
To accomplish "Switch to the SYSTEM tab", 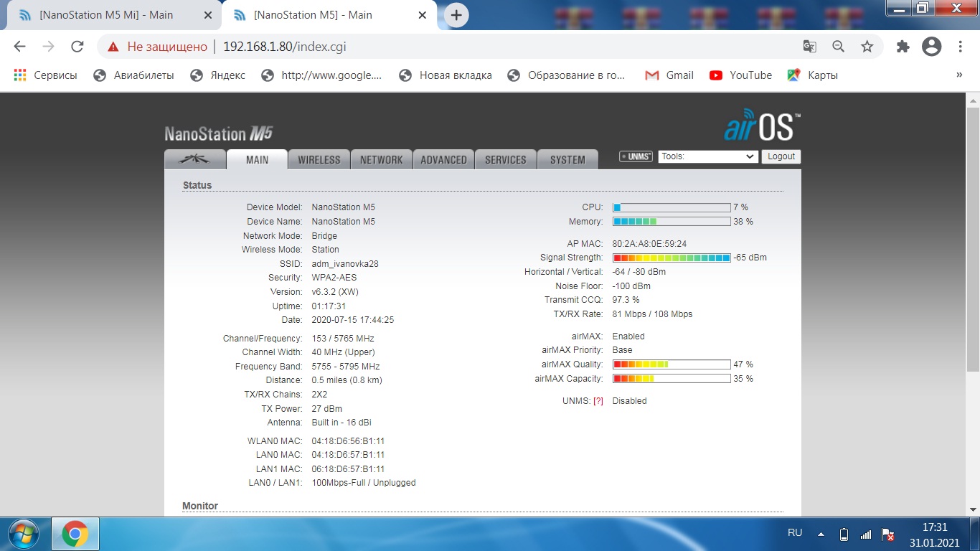I will [x=567, y=159].
